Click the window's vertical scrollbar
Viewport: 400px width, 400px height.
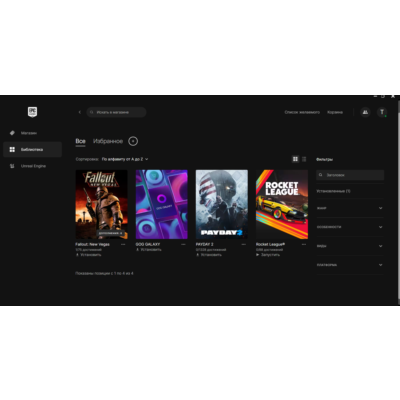tap(398, 199)
